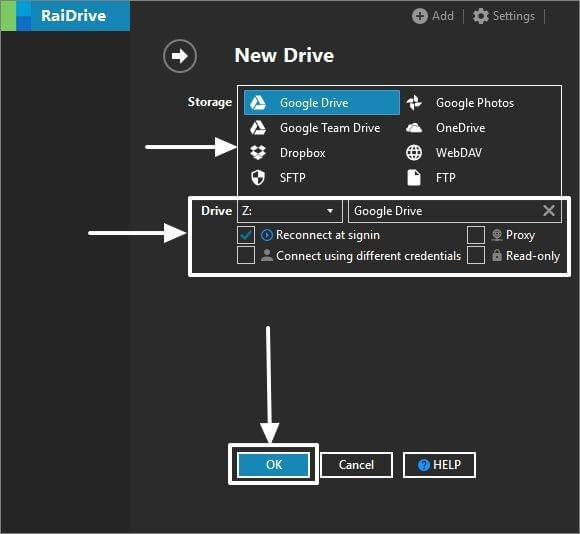The width and height of the screenshot is (580, 534).
Task: Click the Read-only padlock icon
Action: coord(497,256)
